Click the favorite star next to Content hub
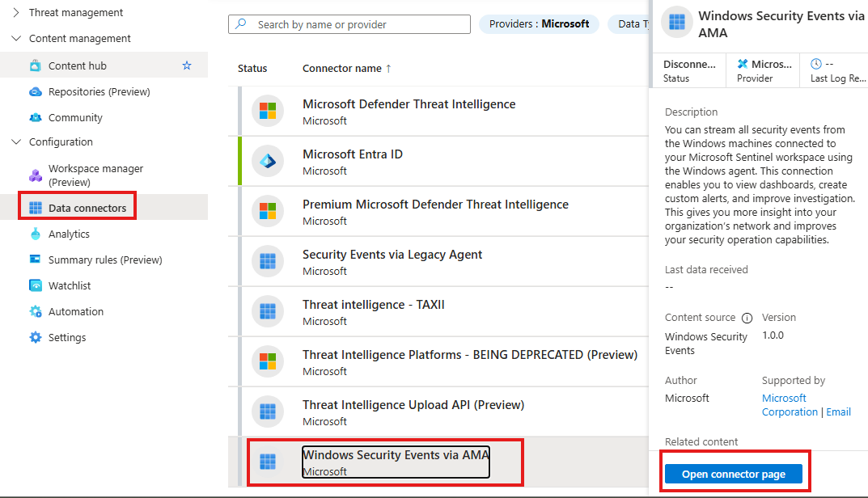The height and width of the screenshot is (498, 868). pos(187,65)
